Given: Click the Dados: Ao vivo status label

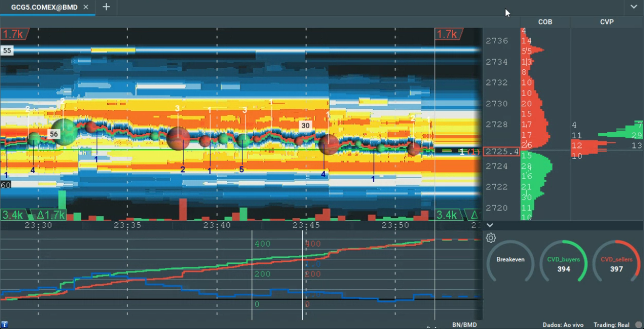Looking at the screenshot, I should pyautogui.click(x=563, y=324).
